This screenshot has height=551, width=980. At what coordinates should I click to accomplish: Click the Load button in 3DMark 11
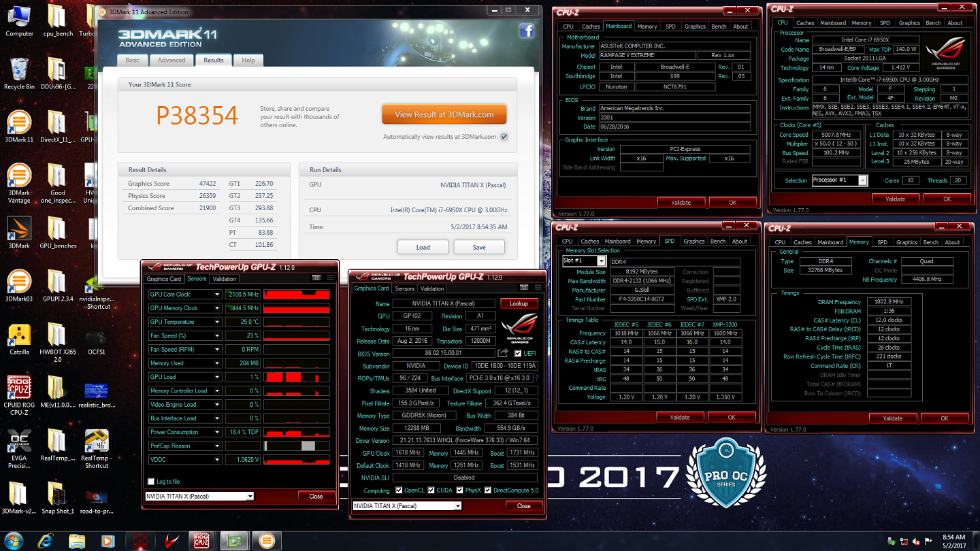(423, 247)
